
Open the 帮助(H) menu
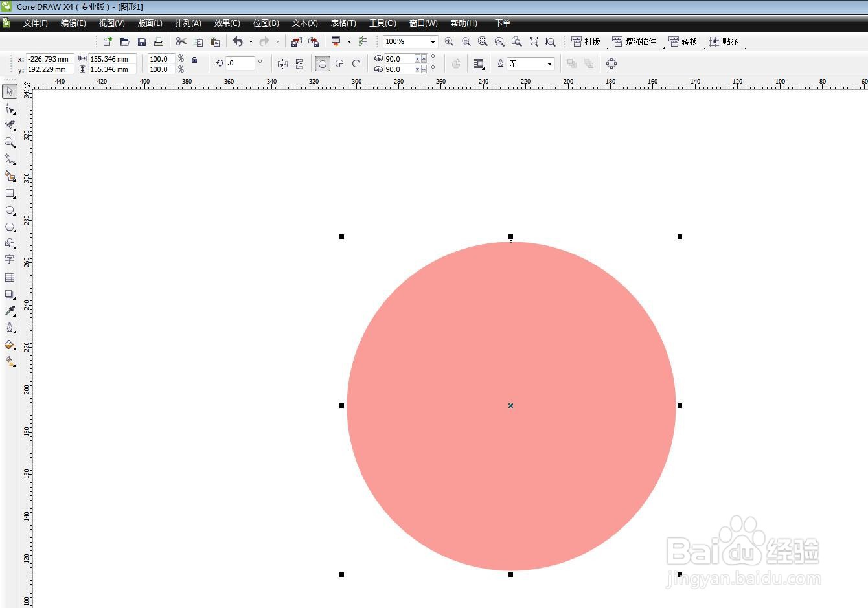coord(464,23)
